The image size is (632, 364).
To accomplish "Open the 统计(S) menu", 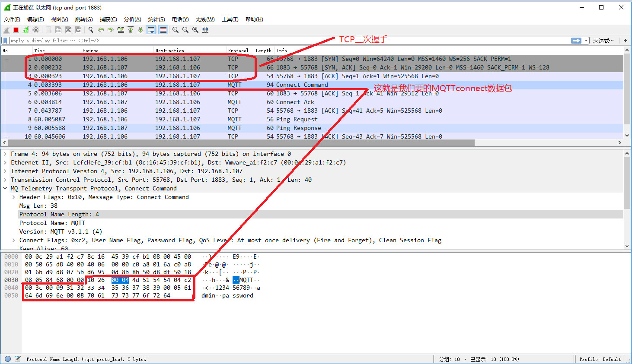I will click(x=156, y=19).
